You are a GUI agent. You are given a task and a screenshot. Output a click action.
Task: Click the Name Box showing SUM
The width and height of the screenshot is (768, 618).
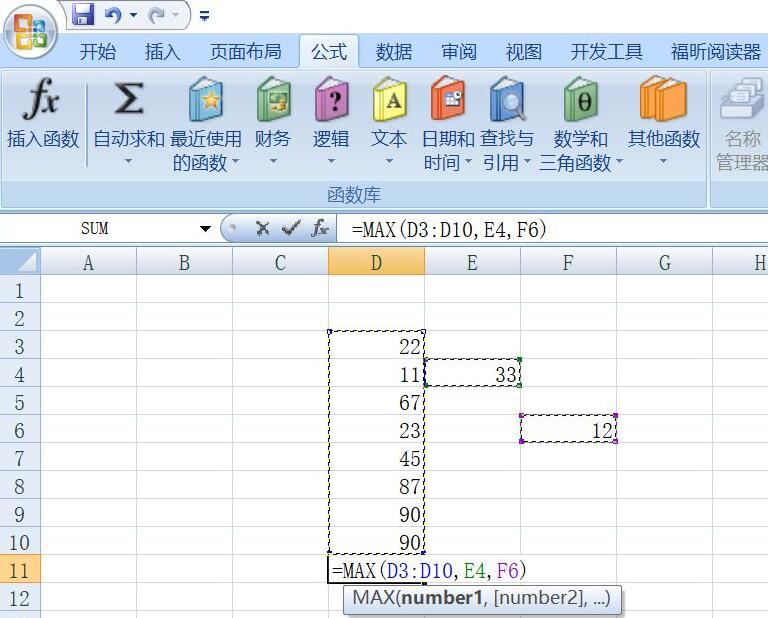click(96, 229)
